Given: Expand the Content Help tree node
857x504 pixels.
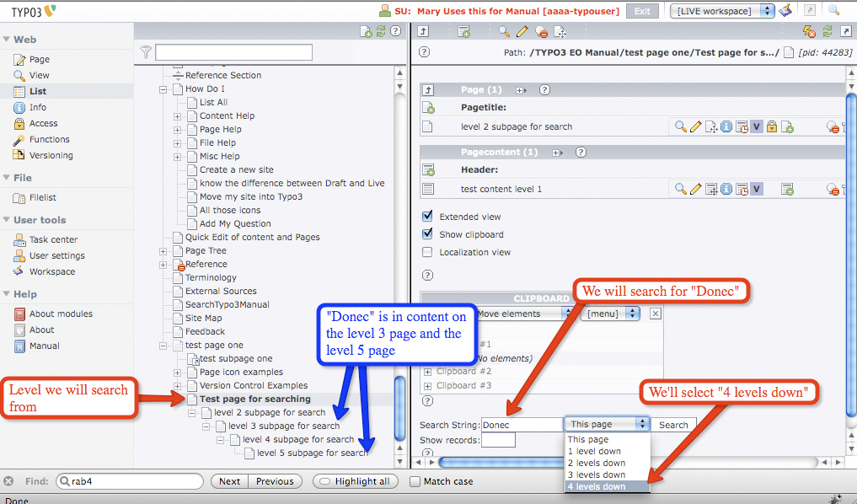Looking at the screenshot, I should [x=178, y=116].
